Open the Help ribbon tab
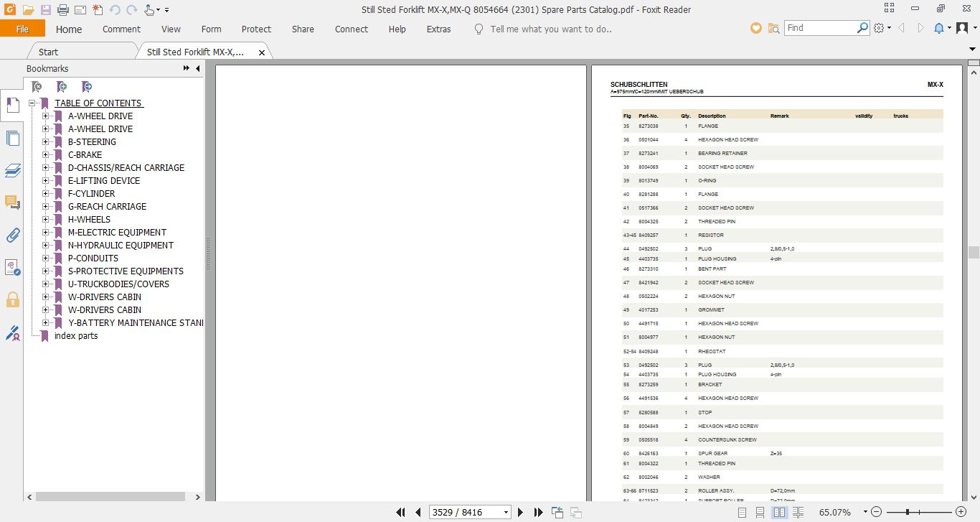980x522 pixels. [x=397, y=29]
